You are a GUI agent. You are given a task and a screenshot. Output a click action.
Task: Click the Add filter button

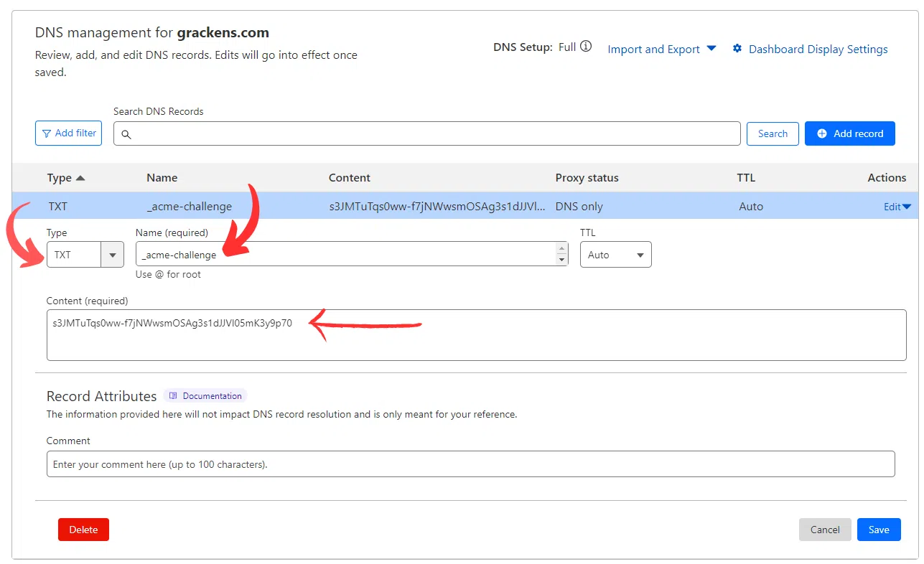pyautogui.click(x=68, y=133)
